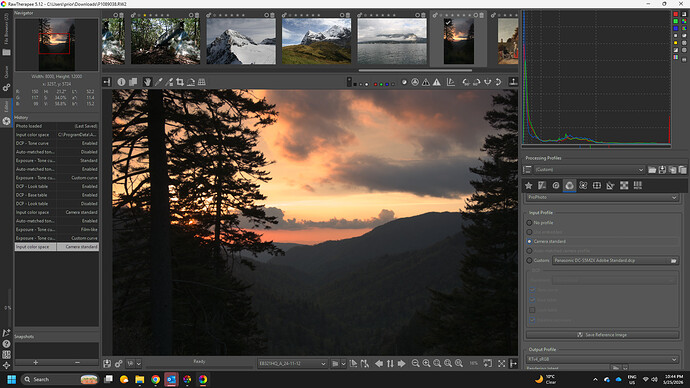Image resolution: width=690 pixels, height=388 pixels.
Task: Open new detail window icon
Action: click(488, 363)
